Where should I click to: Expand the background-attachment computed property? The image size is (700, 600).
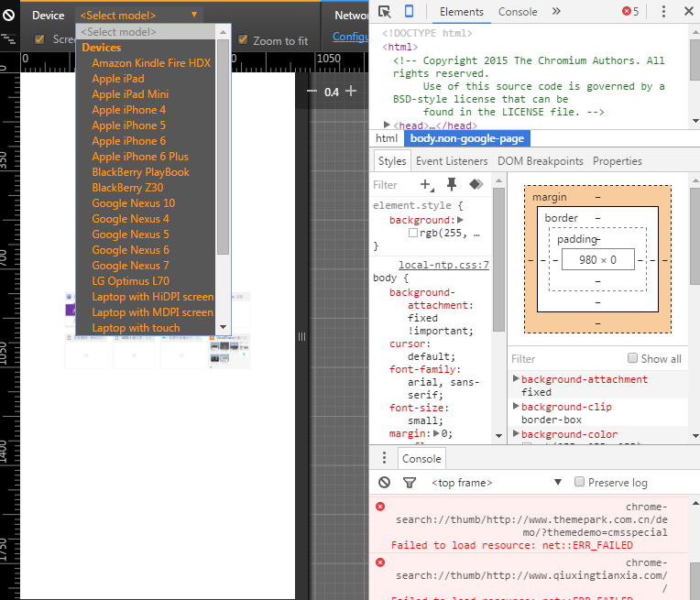516,379
